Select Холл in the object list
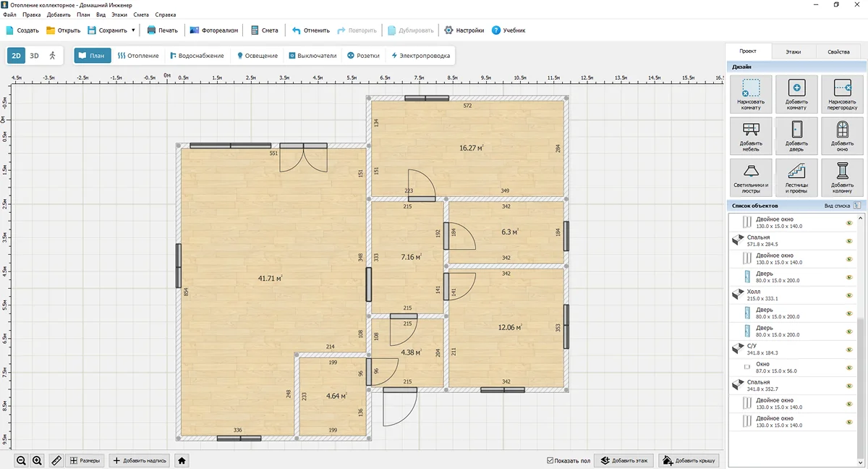 point(755,292)
